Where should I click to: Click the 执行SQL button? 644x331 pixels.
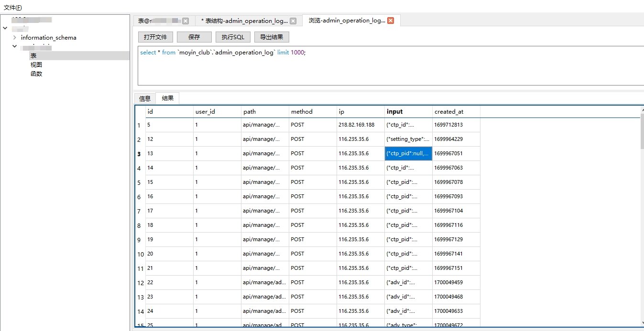[233, 37]
